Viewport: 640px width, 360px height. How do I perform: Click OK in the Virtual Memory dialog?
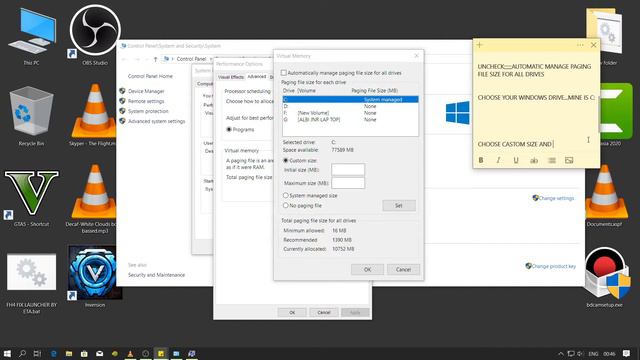(367, 269)
